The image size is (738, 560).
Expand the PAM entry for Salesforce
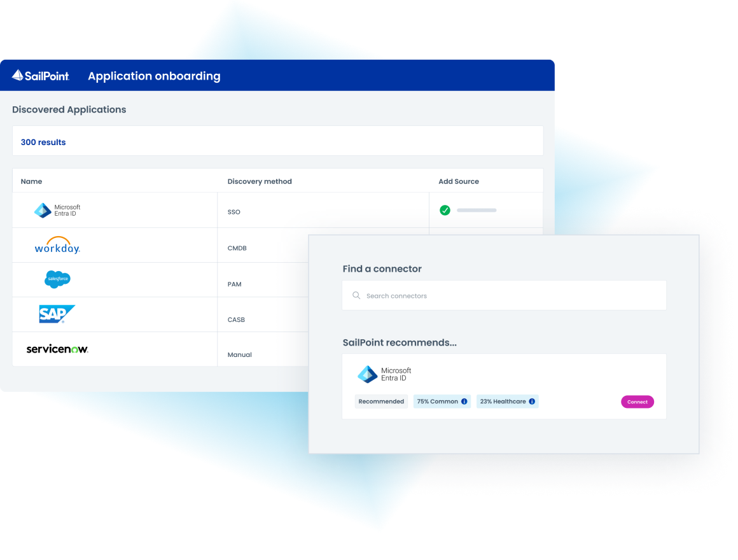[234, 284]
